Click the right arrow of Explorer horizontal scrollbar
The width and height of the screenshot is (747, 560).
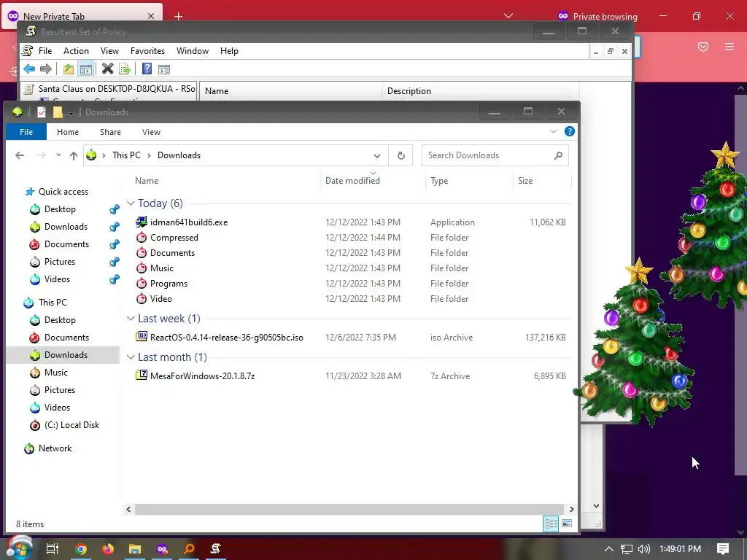coord(571,509)
